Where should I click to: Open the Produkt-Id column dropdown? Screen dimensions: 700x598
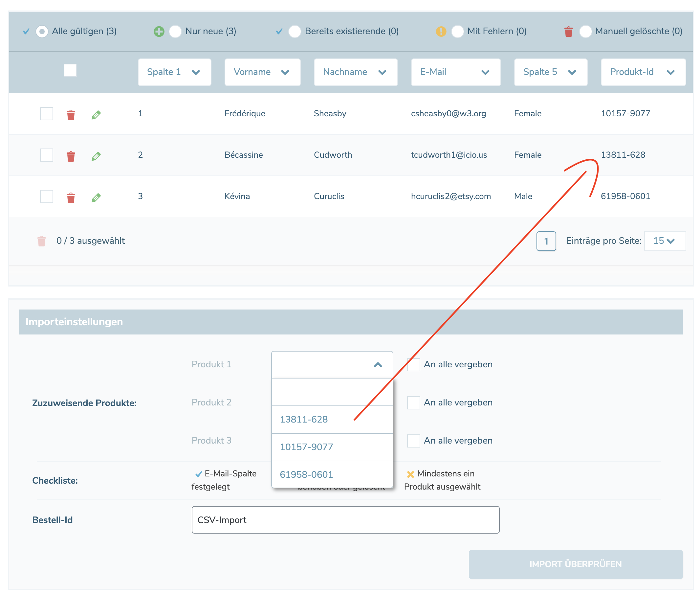pos(643,72)
